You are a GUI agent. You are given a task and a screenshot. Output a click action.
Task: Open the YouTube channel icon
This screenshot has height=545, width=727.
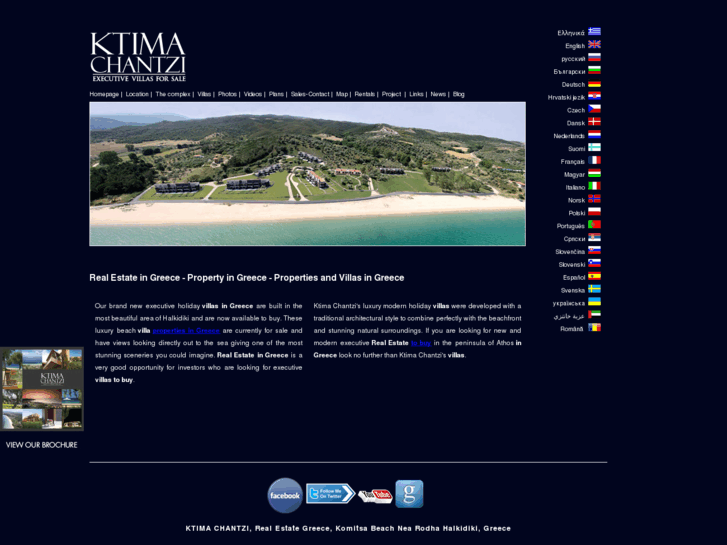click(375, 496)
